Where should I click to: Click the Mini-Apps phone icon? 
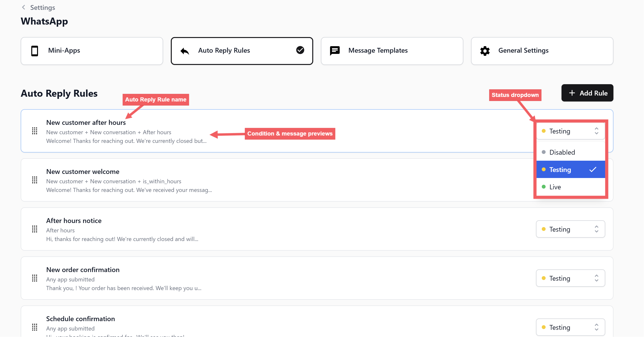coord(34,51)
